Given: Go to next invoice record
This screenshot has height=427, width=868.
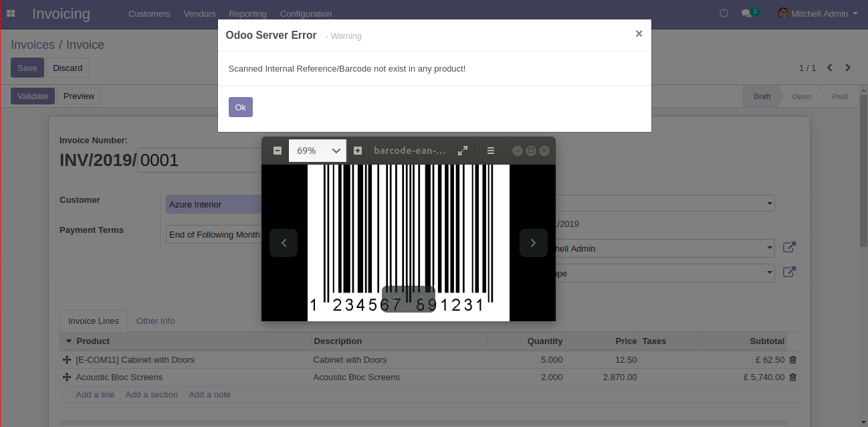Looking at the screenshot, I should pyautogui.click(x=848, y=68).
